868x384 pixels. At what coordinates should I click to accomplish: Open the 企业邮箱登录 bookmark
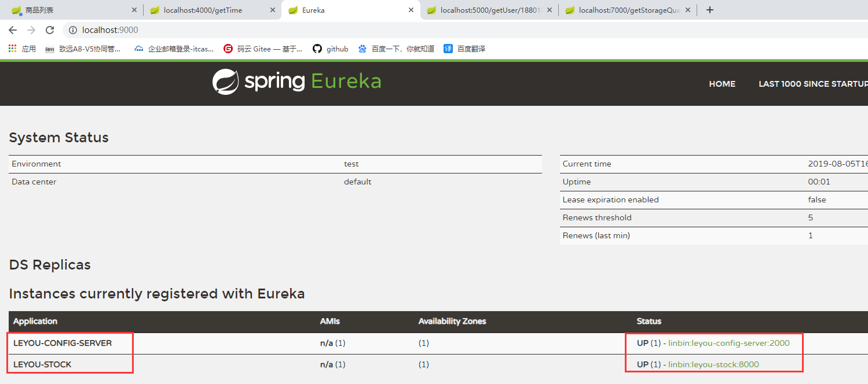pyautogui.click(x=174, y=49)
